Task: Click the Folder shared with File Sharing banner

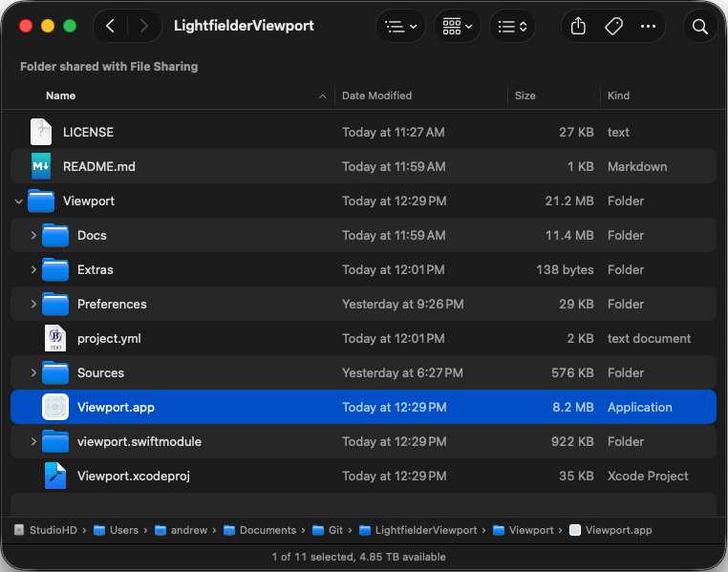Action: (109, 66)
